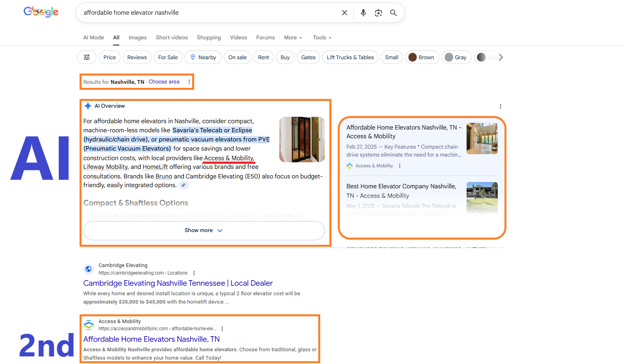Open Cambridge Elevating Nashville Tennessee result
625x364 pixels.
(178, 283)
